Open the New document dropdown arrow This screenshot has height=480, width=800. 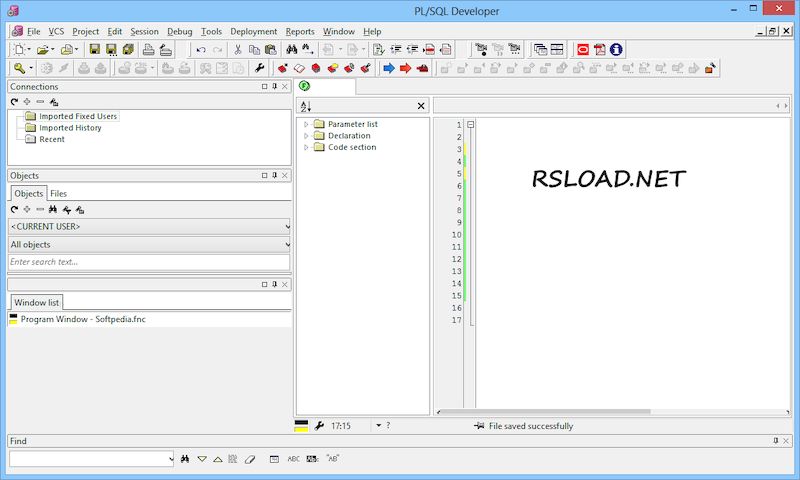point(29,49)
